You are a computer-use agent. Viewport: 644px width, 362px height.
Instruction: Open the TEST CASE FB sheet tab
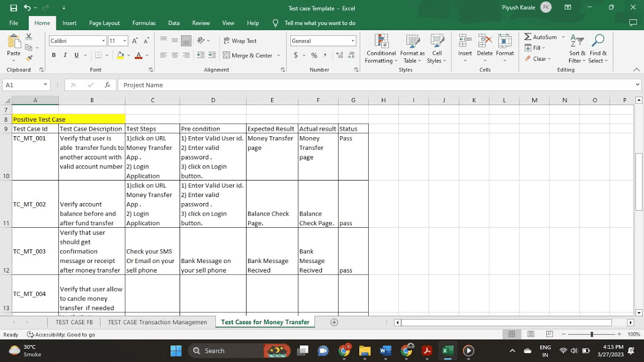pos(74,322)
